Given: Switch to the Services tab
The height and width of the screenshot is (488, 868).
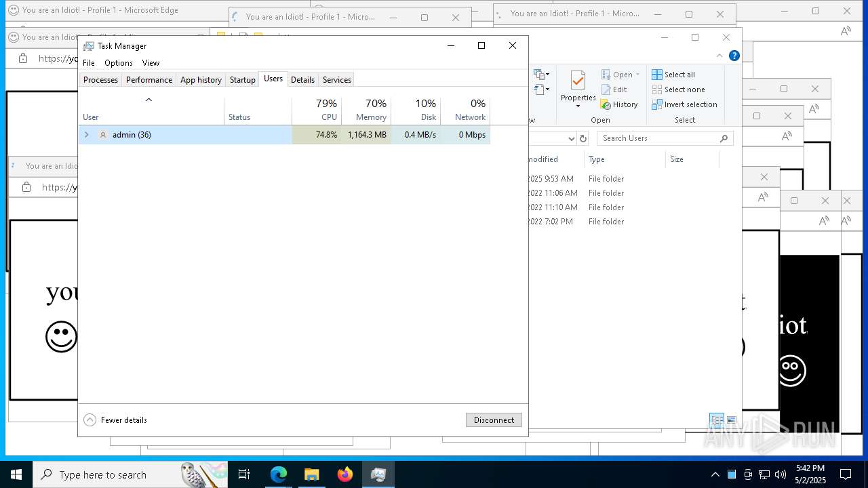Looking at the screenshot, I should coord(337,80).
